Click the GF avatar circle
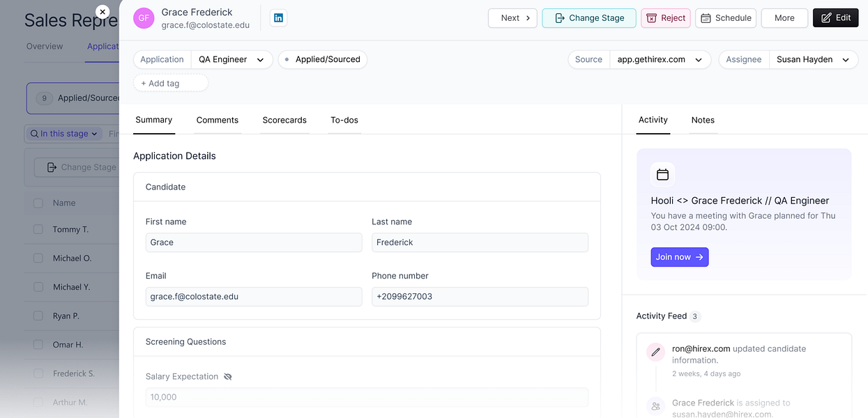868x418 pixels. tap(144, 18)
